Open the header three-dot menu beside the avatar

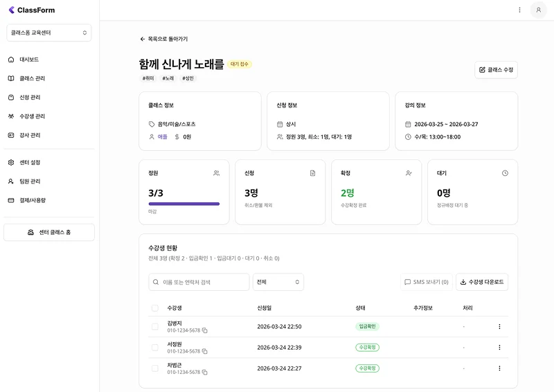tap(519, 10)
